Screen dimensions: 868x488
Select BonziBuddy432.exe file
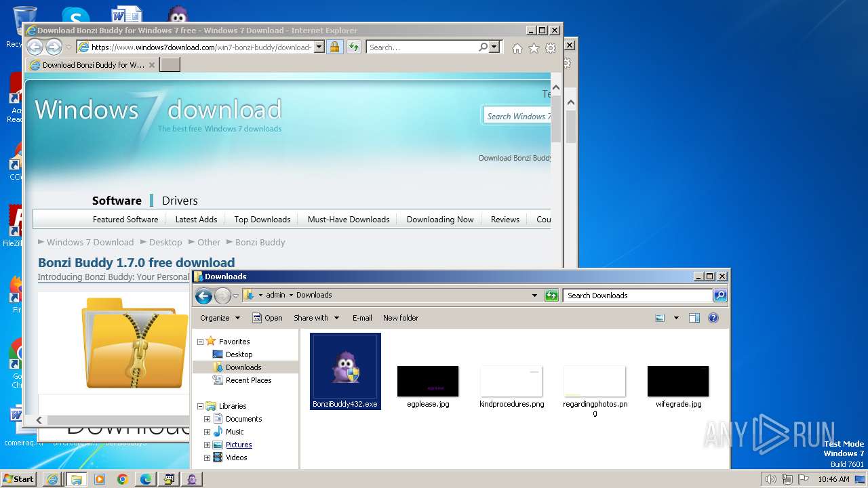point(345,371)
